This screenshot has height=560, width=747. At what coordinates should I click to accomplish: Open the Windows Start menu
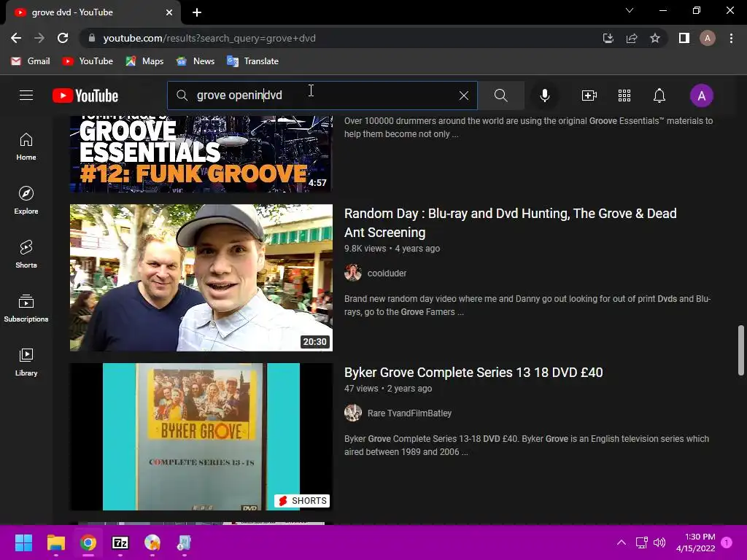tap(23, 542)
